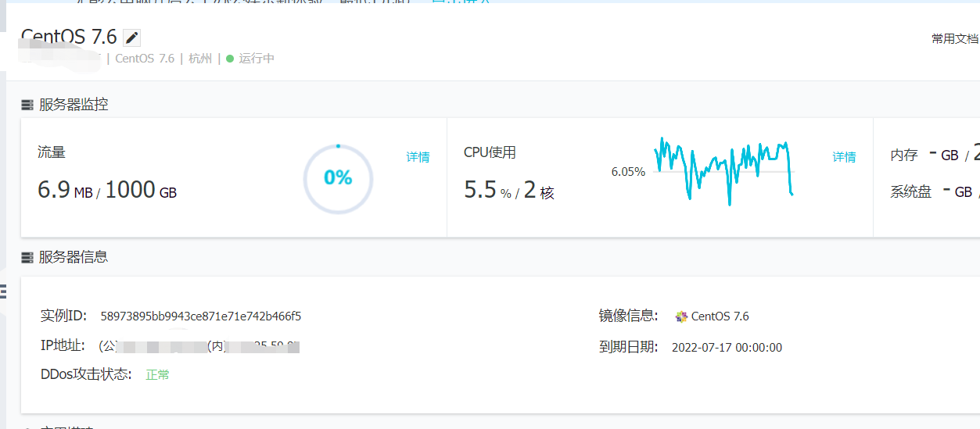This screenshot has height=429, width=980.
Task: Click the green 运行中 status dot
Action: [x=230, y=59]
